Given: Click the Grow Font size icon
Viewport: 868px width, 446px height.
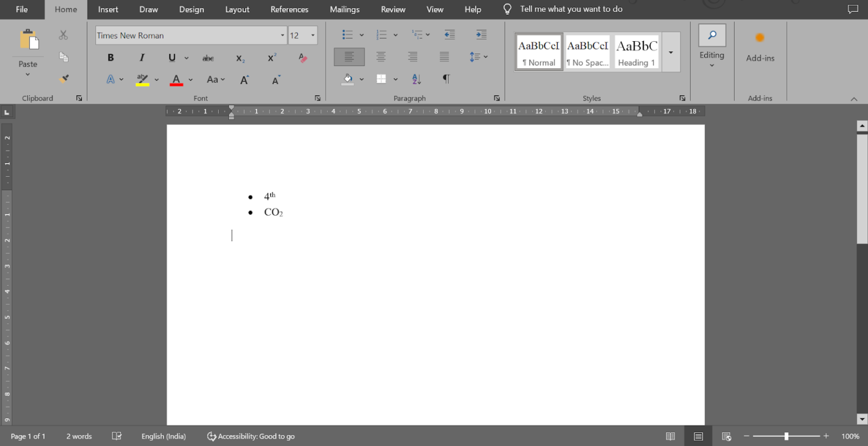Looking at the screenshot, I should (x=245, y=80).
